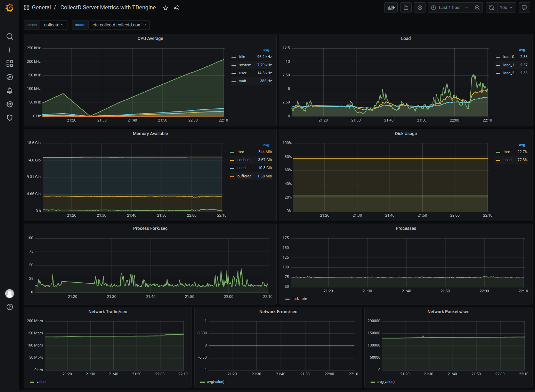
Task: Open the Last 1 hour time range picker
Action: coord(449,7)
